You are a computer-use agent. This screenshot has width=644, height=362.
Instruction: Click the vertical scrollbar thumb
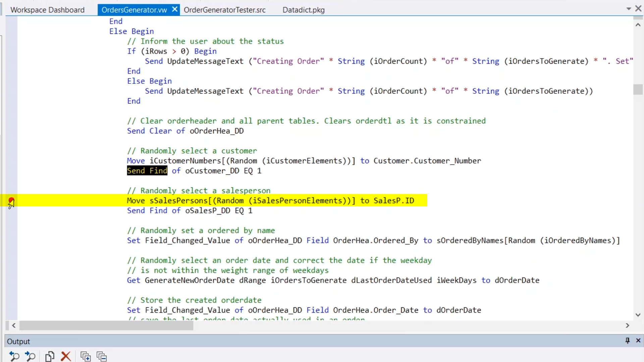(638, 89)
